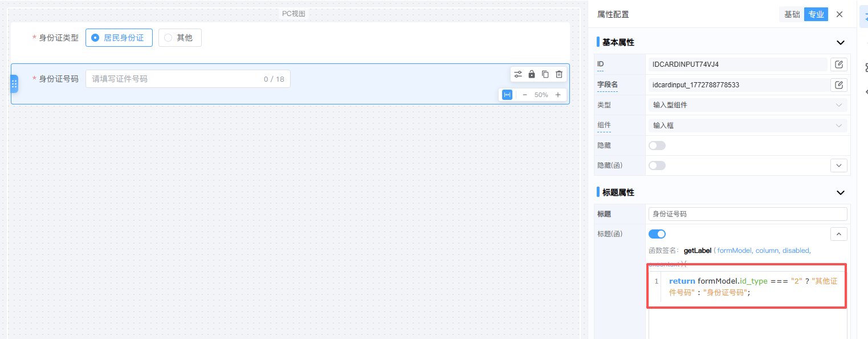Delete the selected field with the trash icon
This screenshot has height=339, width=868.
[x=559, y=74]
